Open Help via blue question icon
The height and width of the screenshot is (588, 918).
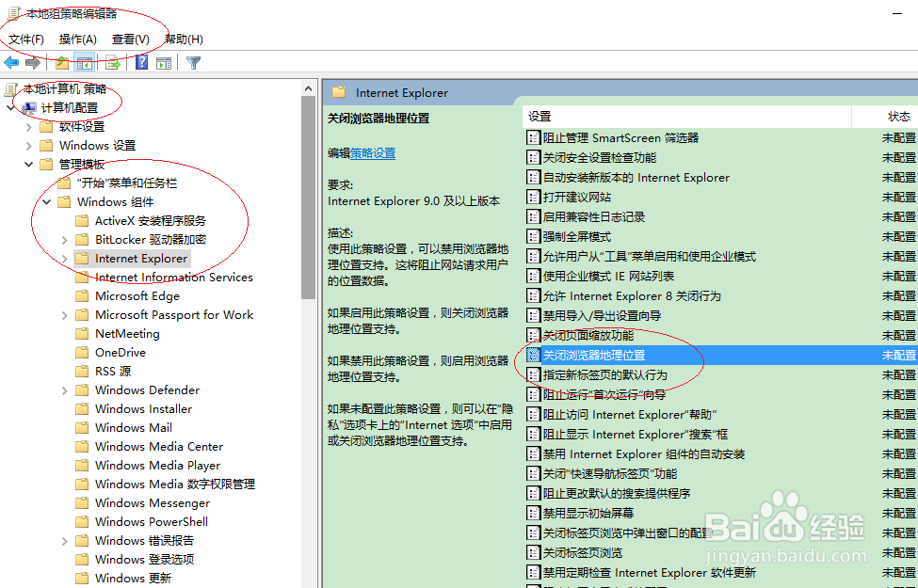[141, 63]
